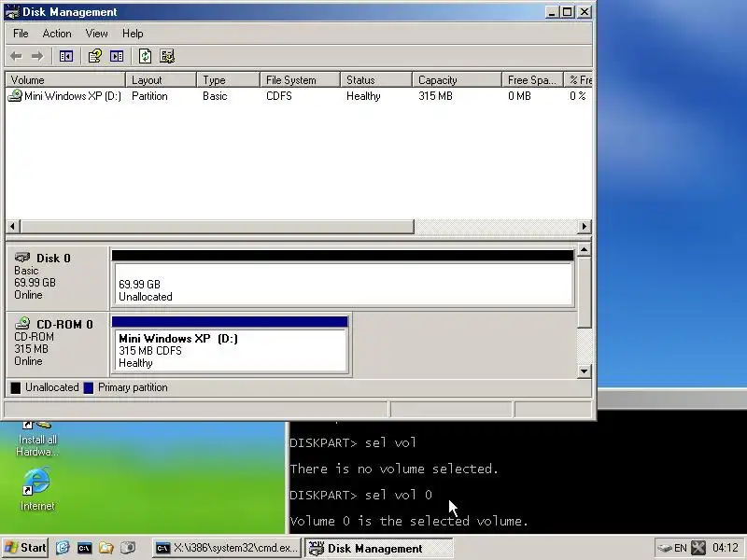Click the CD-ROM 0 drive icon
The image size is (747, 560).
pos(22,324)
